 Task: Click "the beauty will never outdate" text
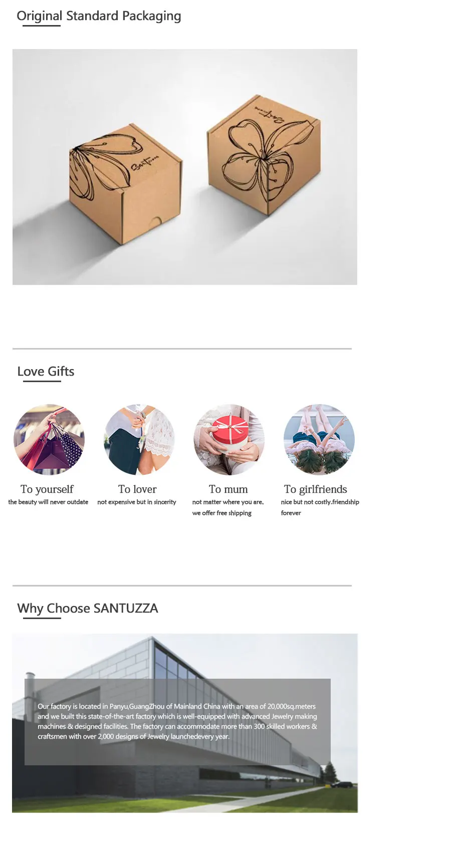click(x=48, y=502)
